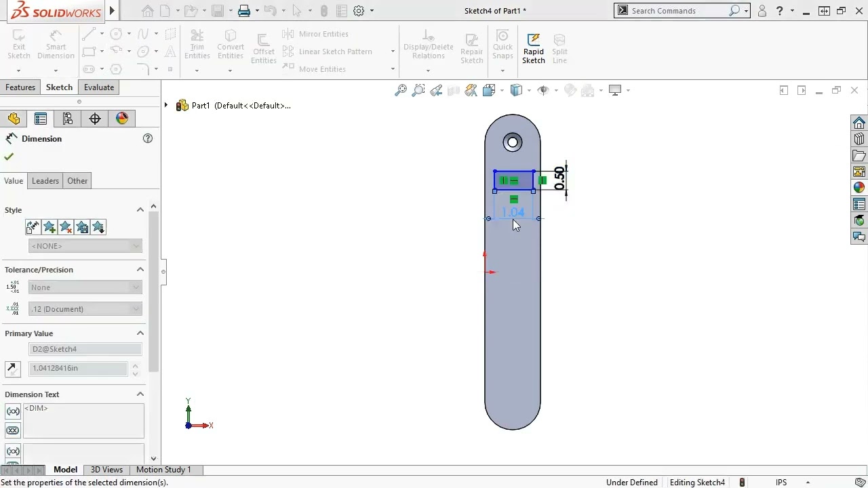
Task: Click the primary value 1.04128416in field
Action: [x=79, y=368]
